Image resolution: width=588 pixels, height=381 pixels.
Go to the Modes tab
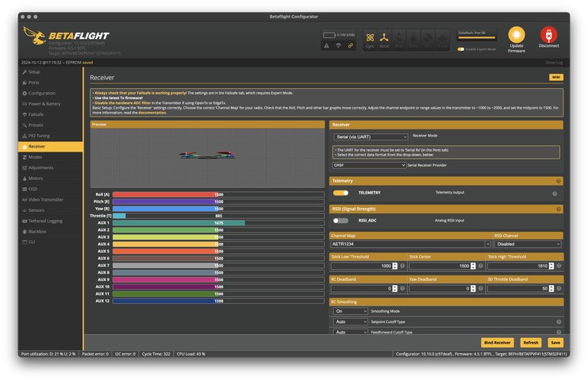tap(50, 157)
